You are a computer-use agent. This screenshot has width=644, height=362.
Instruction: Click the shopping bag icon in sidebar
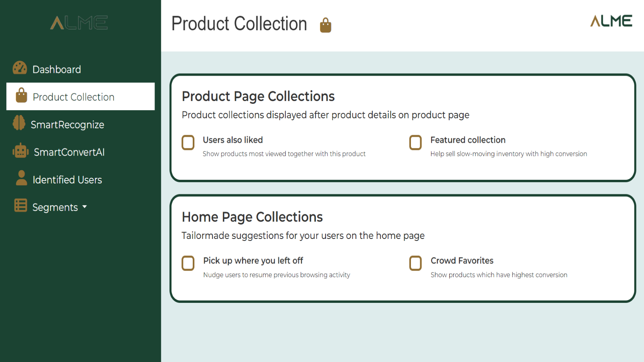(x=21, y=96)
